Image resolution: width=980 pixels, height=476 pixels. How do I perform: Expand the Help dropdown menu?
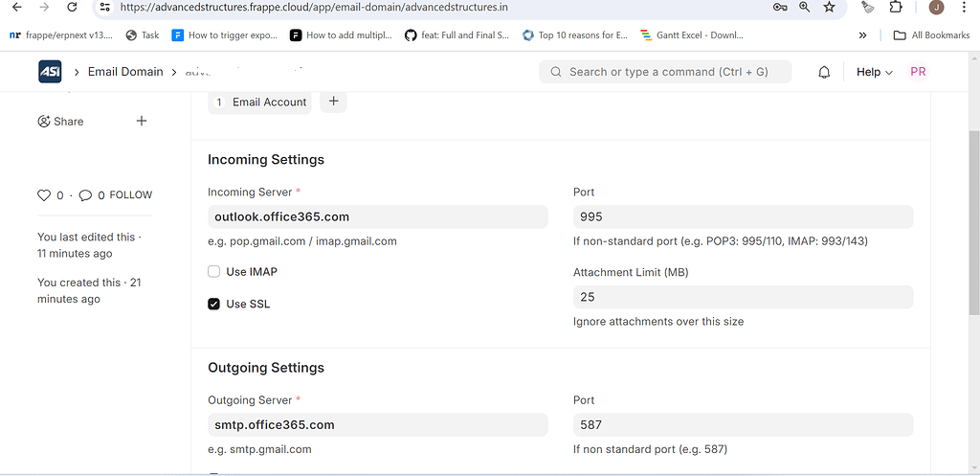point(875,72)
